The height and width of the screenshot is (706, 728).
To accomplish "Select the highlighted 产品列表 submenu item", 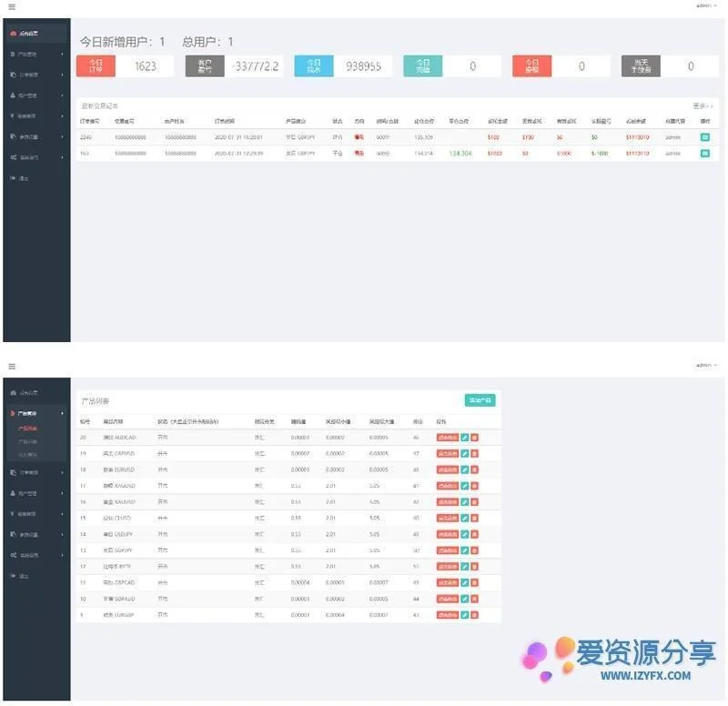I will point(28,428).
